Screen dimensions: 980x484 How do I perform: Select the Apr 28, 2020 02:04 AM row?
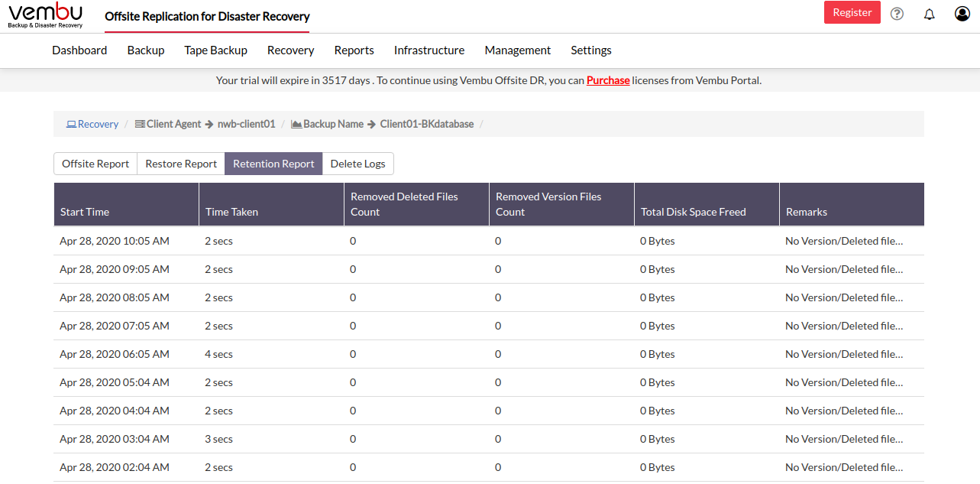tap(489, 467)
